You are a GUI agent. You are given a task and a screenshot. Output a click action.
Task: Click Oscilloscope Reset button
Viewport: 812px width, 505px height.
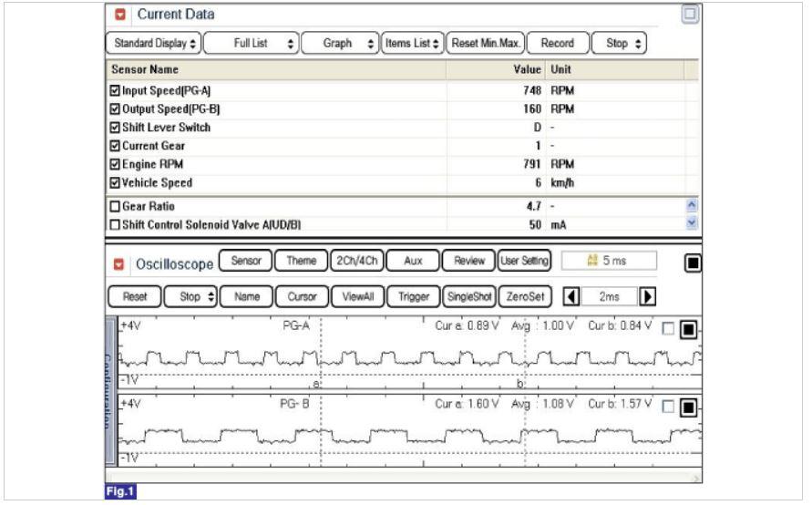[135, 297]
